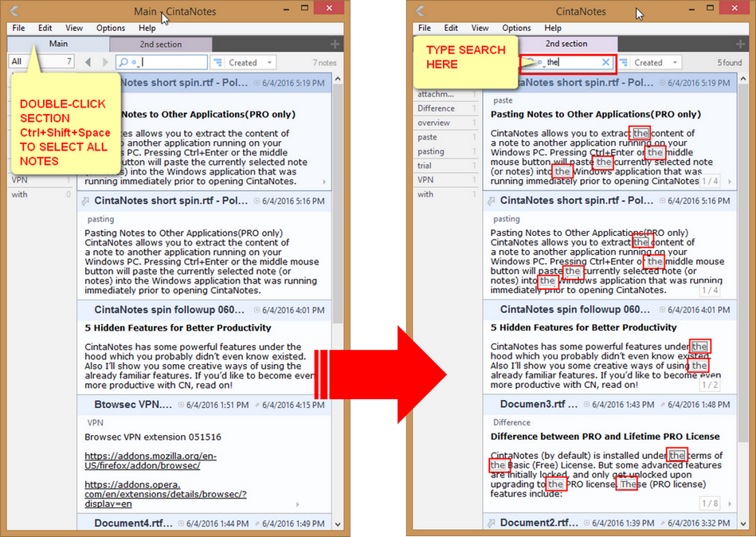Screen dimensions: 756x537
Task: Open File menu in Main - CintaNotes window
Action: [x=18, y=28]
